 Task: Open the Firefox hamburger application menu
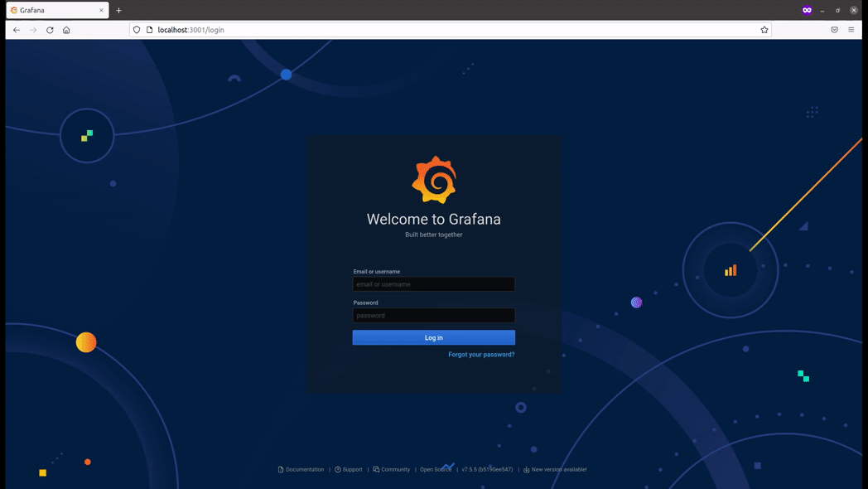pyautogui.click(x=851, y=30)
